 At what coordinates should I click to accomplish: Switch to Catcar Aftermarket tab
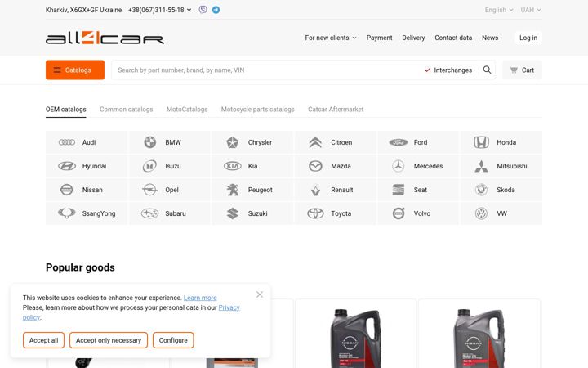coord(336,110)
